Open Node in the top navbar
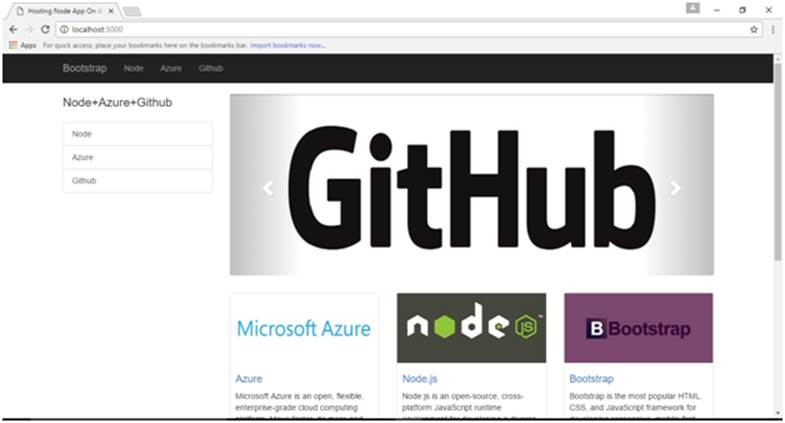785x423 pixels. coord(134,68)
